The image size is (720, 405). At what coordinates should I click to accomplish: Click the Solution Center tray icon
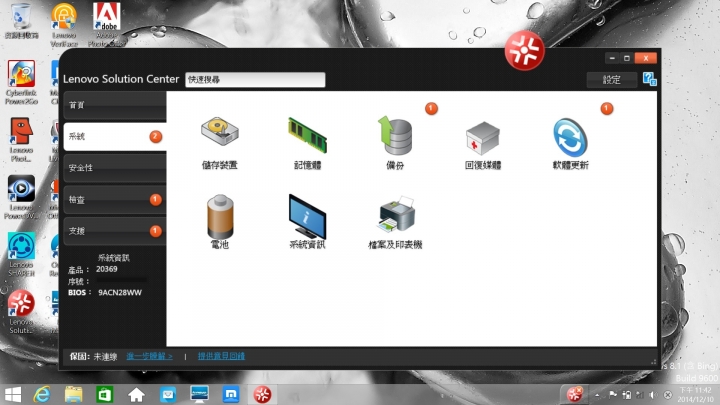[x=574, y=394]
